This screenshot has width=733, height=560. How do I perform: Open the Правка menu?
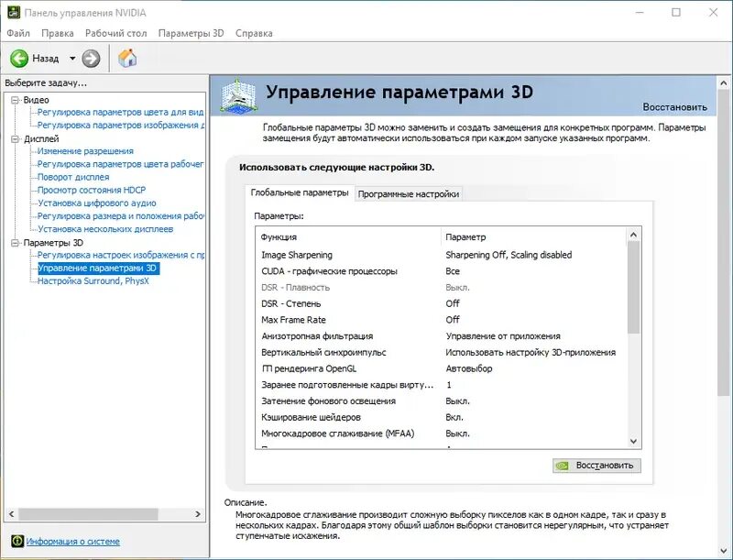(58, 33)
